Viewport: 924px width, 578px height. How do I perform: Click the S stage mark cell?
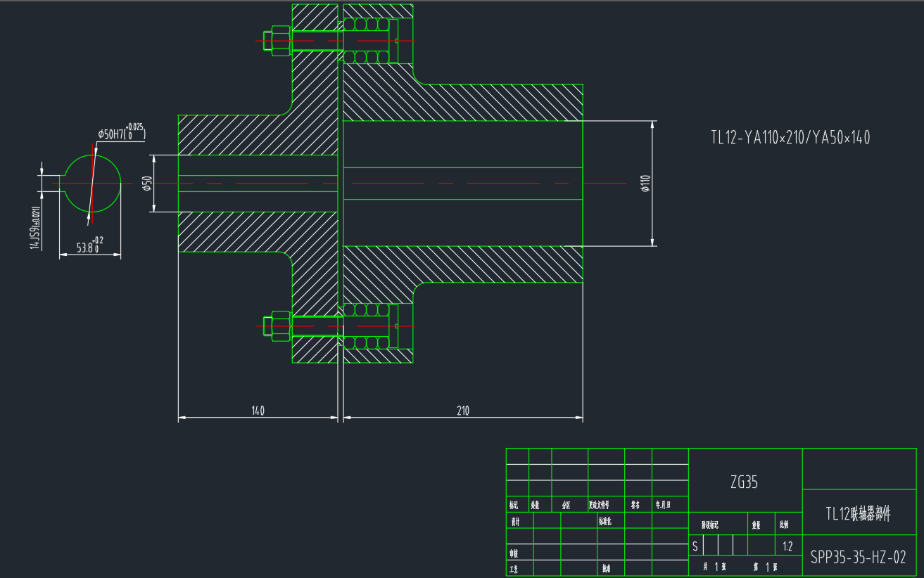click(x=695, y=546)
